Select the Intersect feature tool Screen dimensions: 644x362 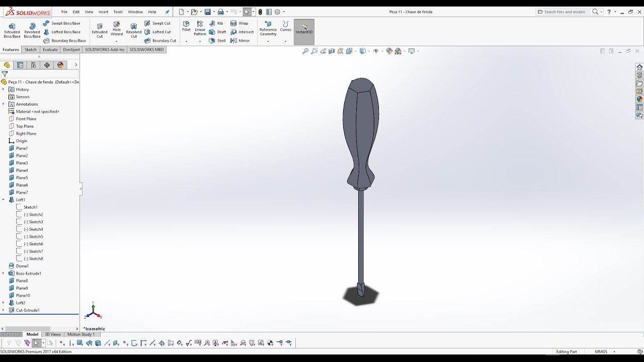point(242,32)
